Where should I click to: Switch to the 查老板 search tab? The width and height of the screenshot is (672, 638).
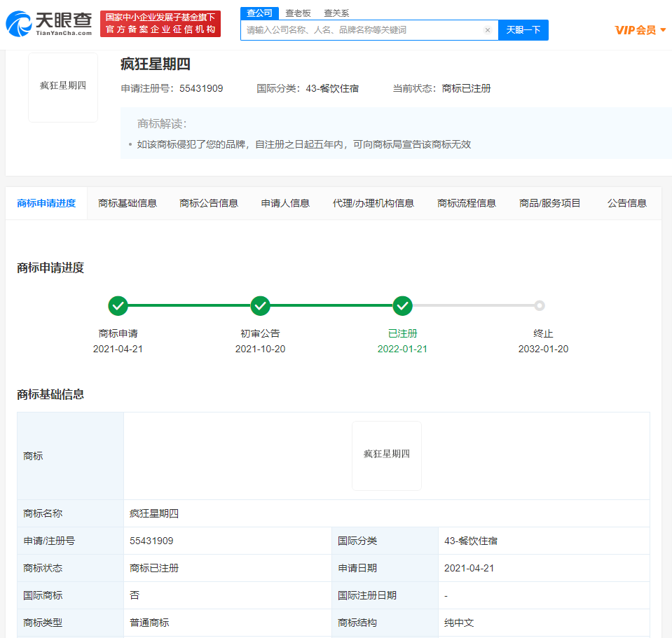(x=298, y=13)
